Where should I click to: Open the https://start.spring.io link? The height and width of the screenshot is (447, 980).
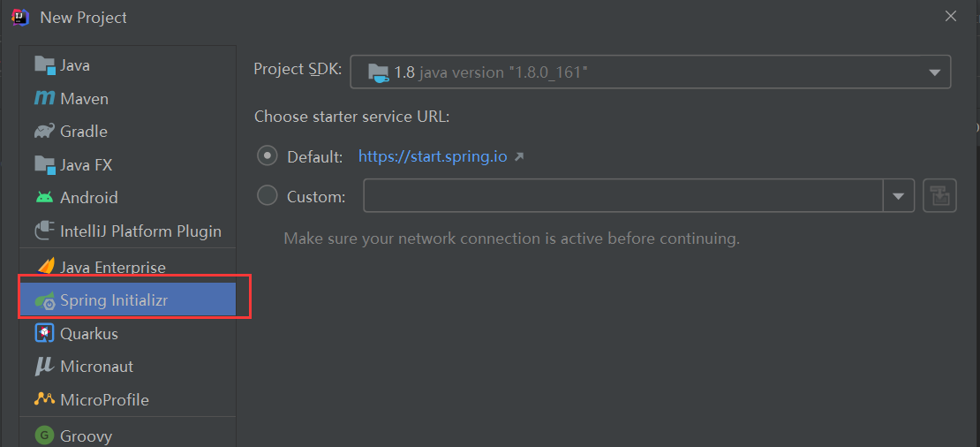(x=433, y=156)
